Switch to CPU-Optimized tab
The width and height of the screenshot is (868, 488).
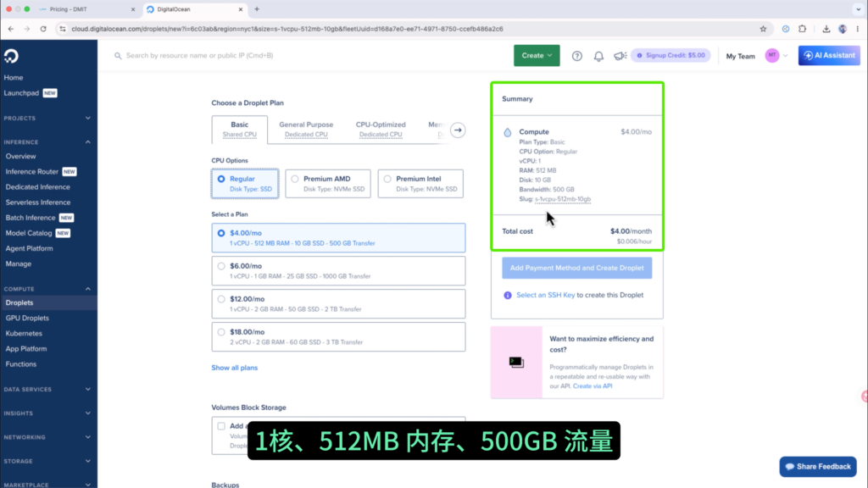pos(381,130)
